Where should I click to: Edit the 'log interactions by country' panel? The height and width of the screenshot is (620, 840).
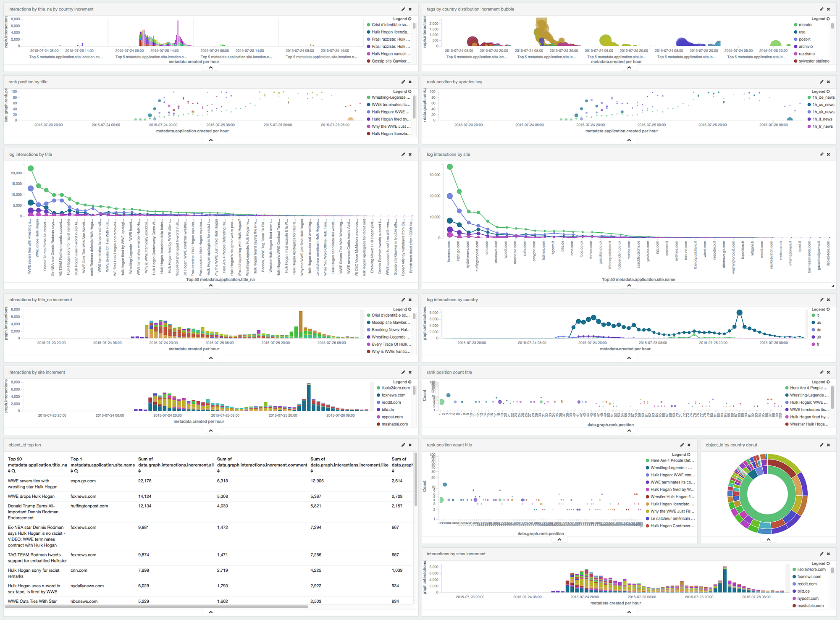tap(822, 300)
